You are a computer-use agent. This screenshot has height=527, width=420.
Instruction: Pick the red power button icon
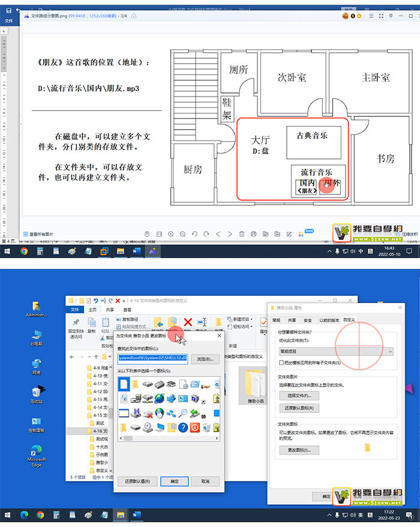[194, 427]
